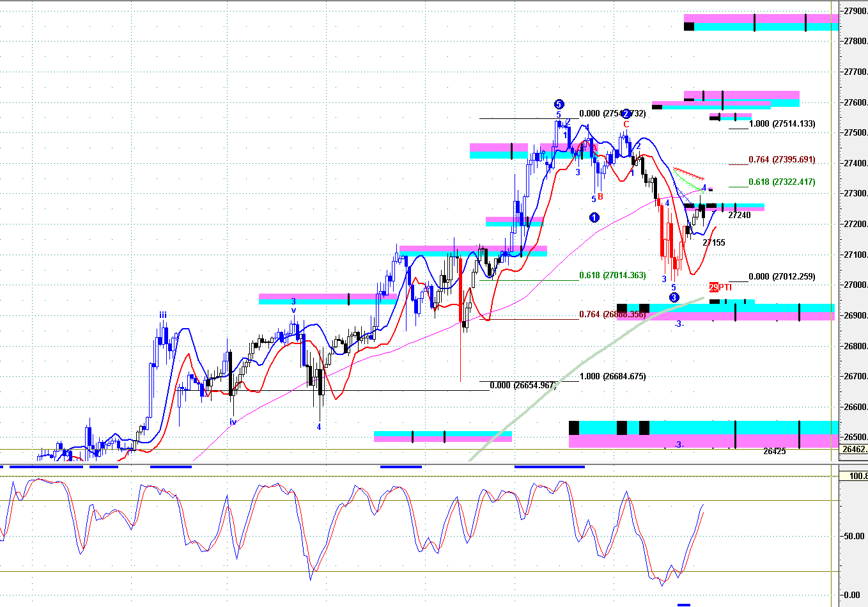Click 50.00 on the oscillator axis
868x607 pixels.
855,536
